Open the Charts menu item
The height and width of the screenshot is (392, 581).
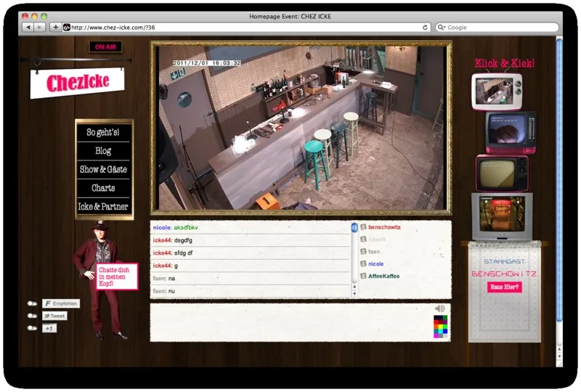point(103,188)
